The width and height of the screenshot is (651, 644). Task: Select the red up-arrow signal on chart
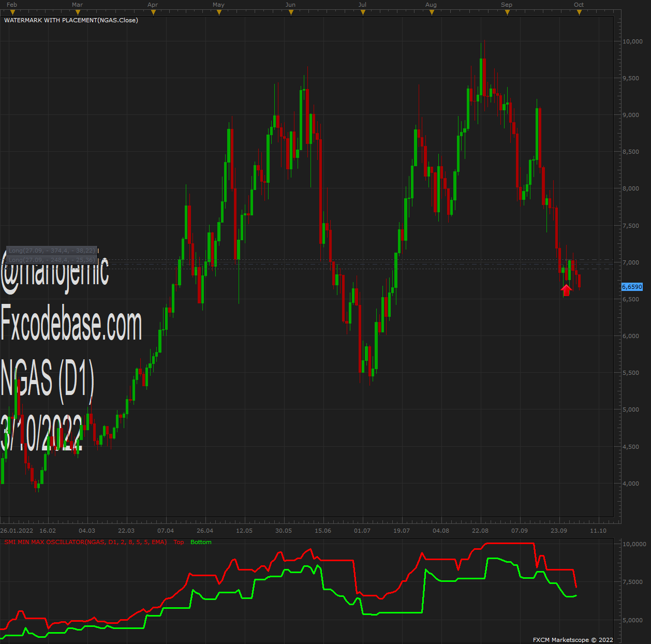pyautogui.click(x=566, y=290)
